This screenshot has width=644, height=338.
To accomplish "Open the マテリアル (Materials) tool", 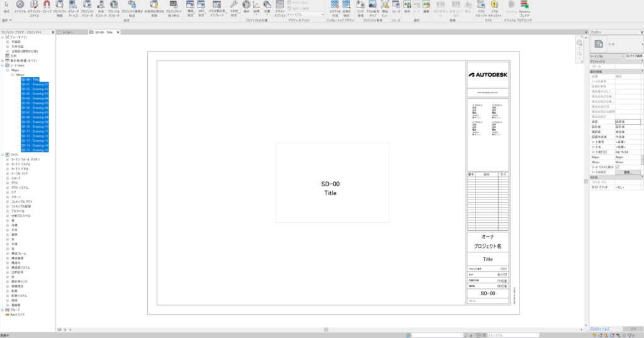I will tap(20, 7).
